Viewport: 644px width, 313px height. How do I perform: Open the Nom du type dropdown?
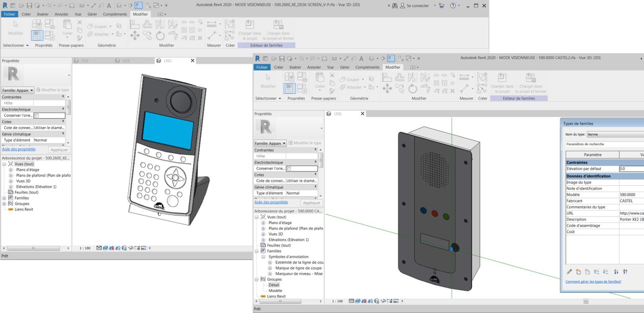click(x=615, y=134)
